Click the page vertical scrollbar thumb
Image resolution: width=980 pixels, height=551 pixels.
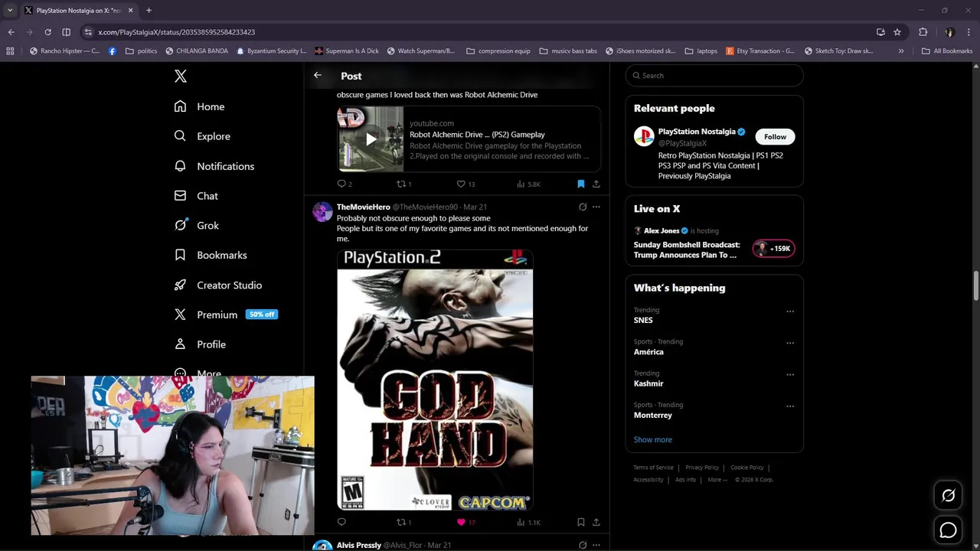tap(975, 286)
